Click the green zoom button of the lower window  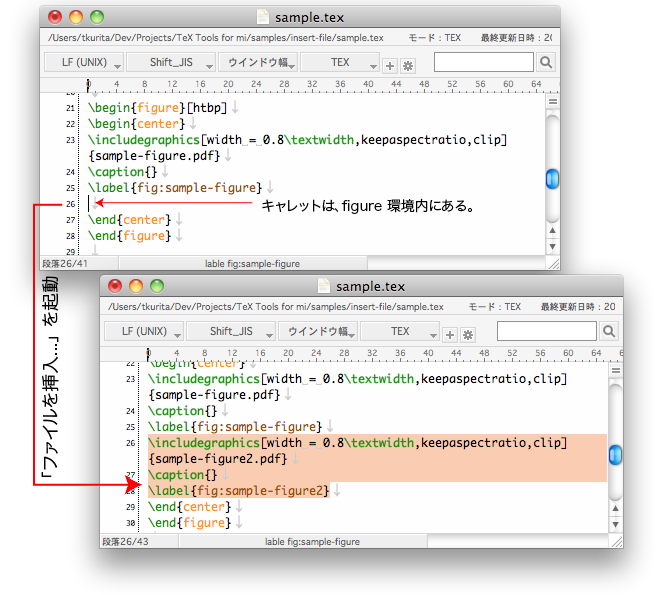pyautogui.click(x=157, y=287)
